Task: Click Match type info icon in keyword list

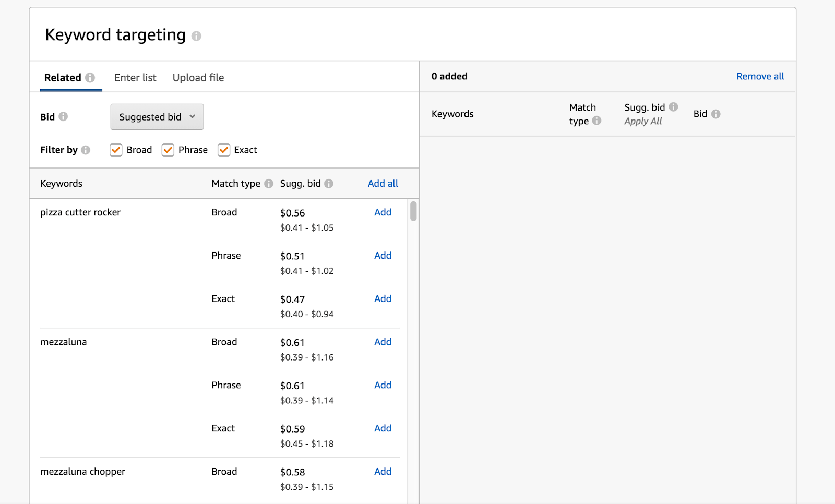Action: click(269, 184)
